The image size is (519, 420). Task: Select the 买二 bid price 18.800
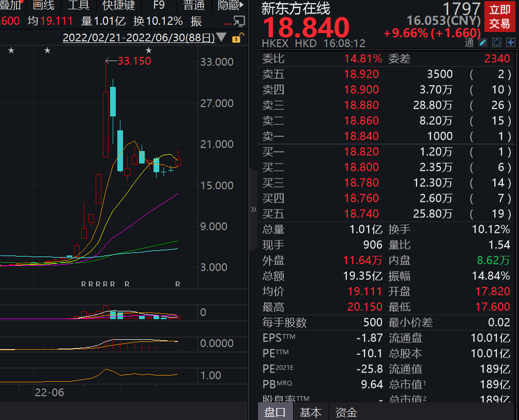(361, 167)
